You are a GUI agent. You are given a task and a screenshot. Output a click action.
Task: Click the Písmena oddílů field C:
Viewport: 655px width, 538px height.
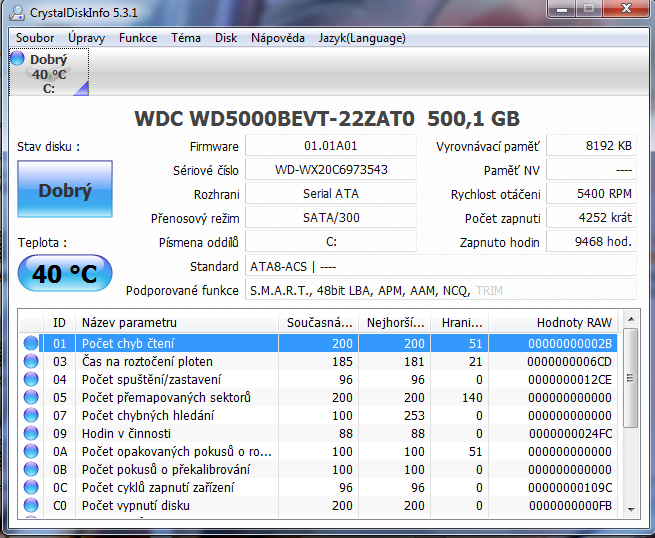[x=331, y=241]
